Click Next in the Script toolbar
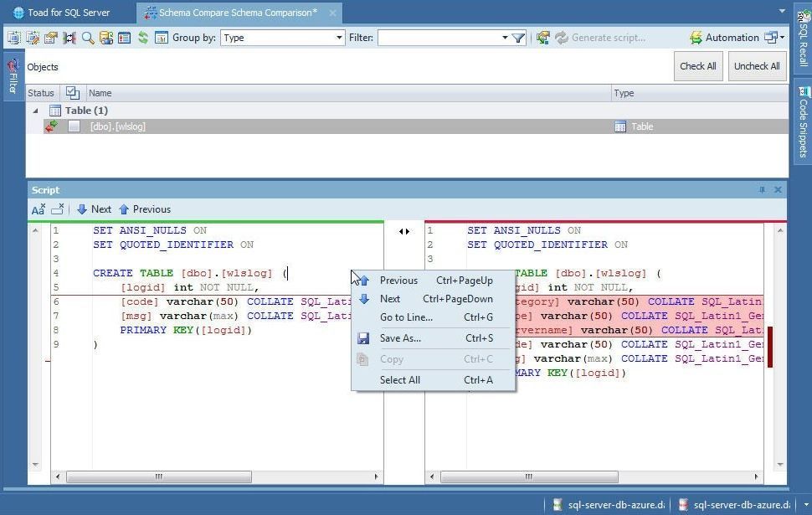Screen dimensions: 812x515 (x=94, y=209)
